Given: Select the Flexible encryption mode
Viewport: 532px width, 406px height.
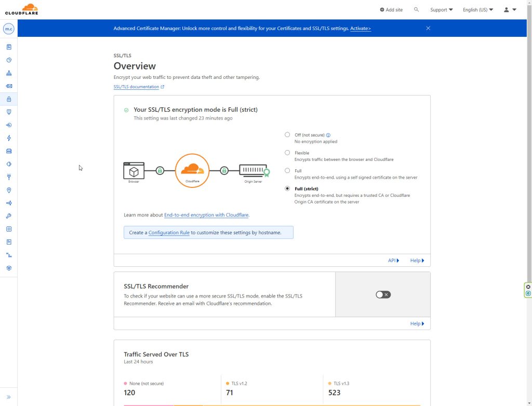Looking at the screenshot, I should (287, 153).
